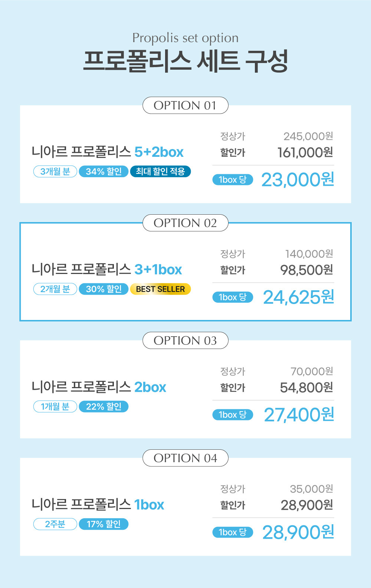
Task: Click the OPTION 02 label pill
Action: [185, 223]
